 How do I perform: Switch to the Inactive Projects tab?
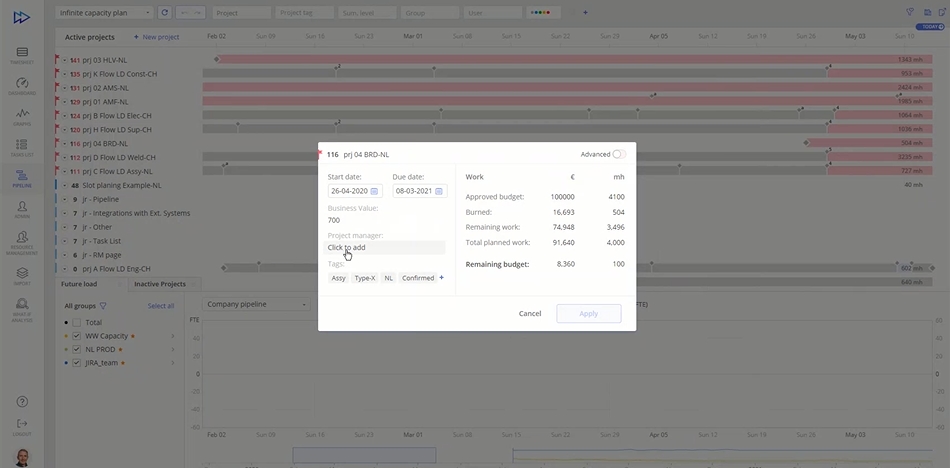coord(160,284)
